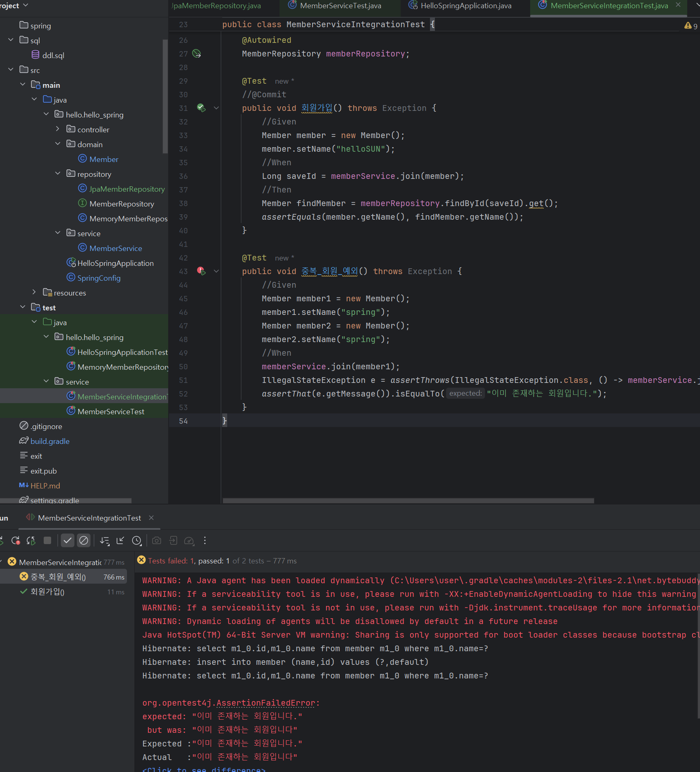The image size is (700, 772).
Task: Close MemberServiceIntegrationTest.java editor tab
Action: click(x=678, y=5)
